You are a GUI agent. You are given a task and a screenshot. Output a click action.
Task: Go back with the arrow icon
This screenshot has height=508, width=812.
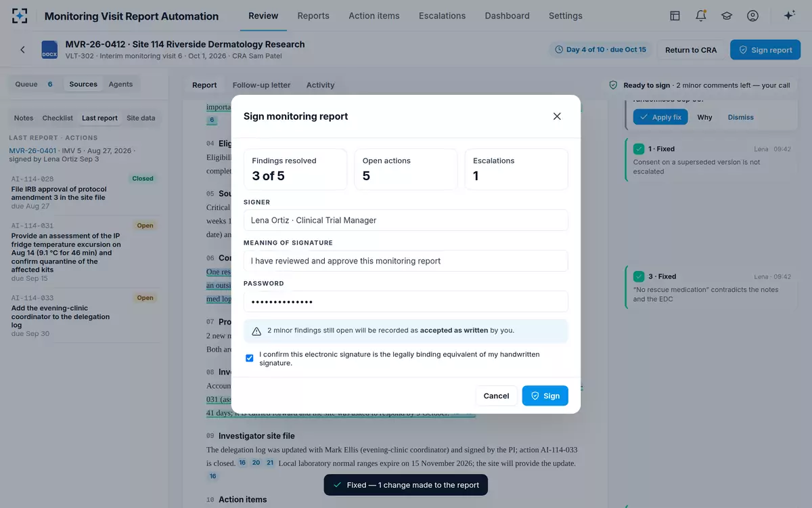click(x=22, y=49)
